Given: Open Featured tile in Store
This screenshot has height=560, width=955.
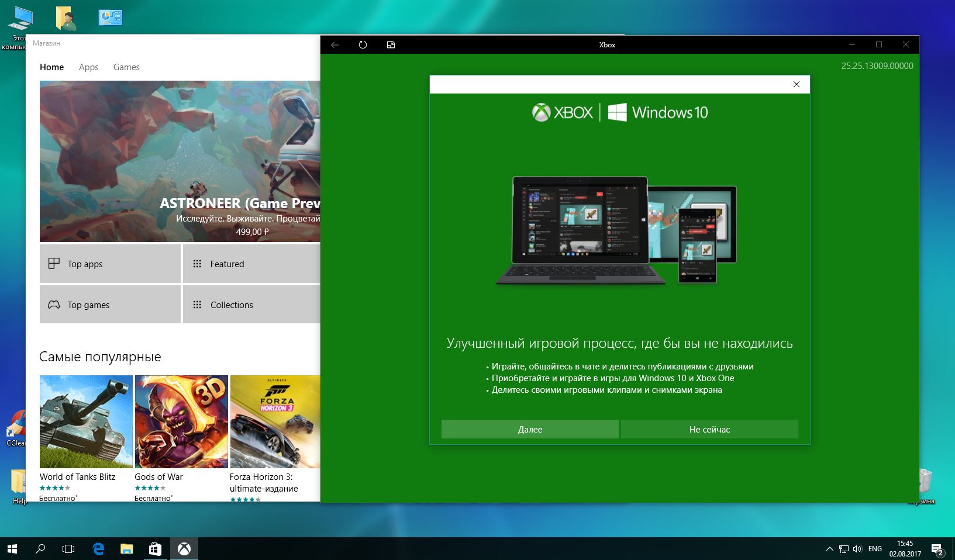Looking at the screenshot, I should [251, 264].
